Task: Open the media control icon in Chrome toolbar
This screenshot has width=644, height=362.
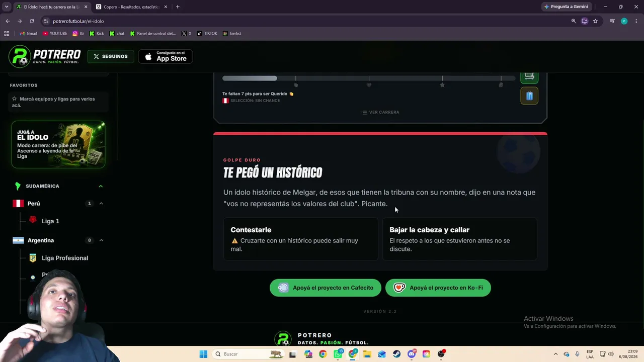Action: click(612, 21)
